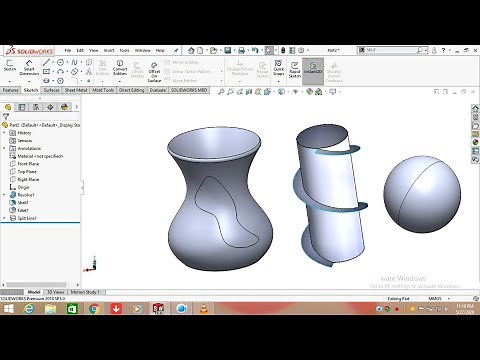Switch to the Motion Study 1 tab
The image size is (480, 360).
click(85, 292)
